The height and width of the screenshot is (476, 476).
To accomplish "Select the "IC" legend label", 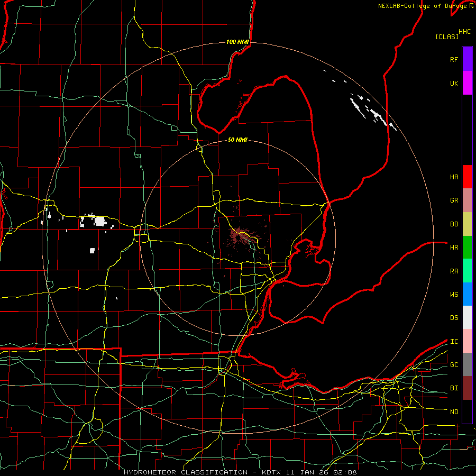I will point(454,341).
